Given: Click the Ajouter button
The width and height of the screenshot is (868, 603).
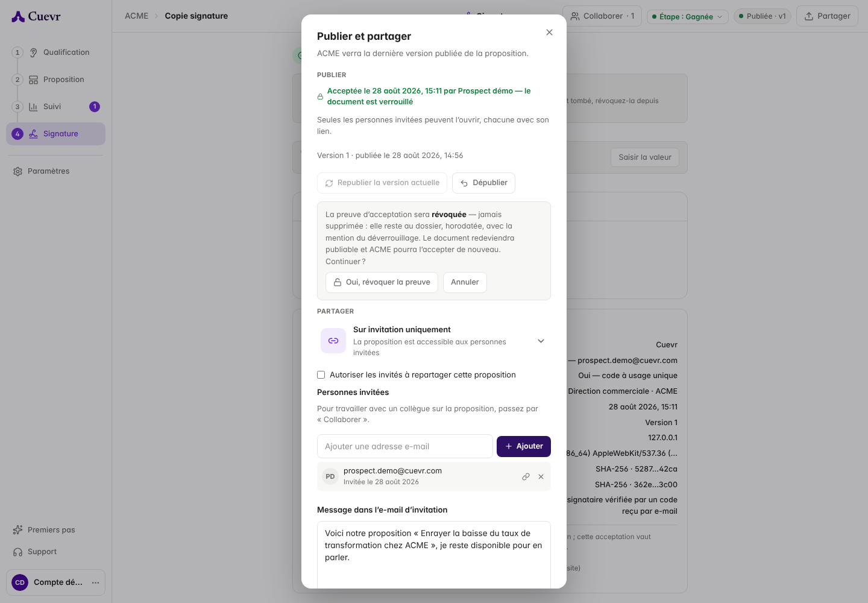Looking at the screenshot, I should [524, 446].
